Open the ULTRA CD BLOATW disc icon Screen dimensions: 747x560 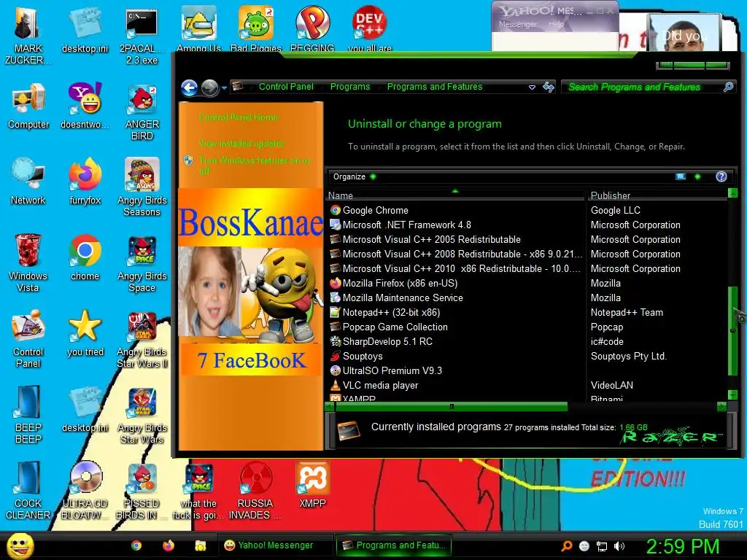pyautogui.click(x=85, y=491)
